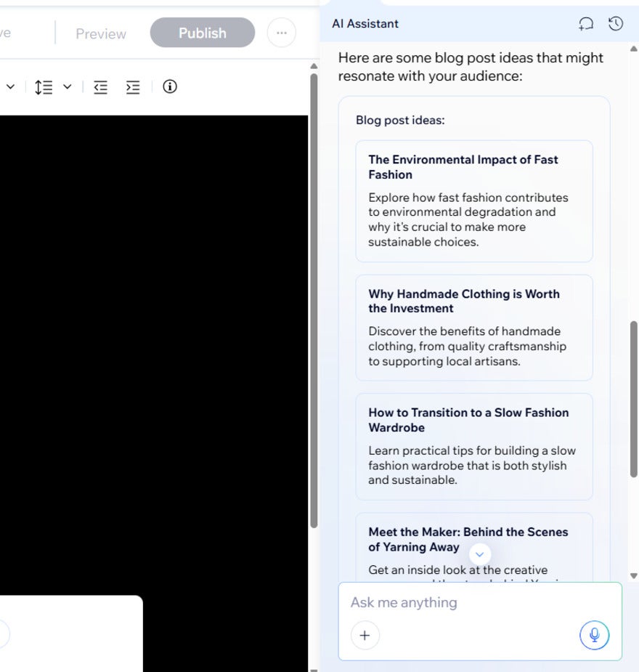Click the info circle icon in toolbar
The width and height of the screenshot is (639, 672).
[170, 87]
